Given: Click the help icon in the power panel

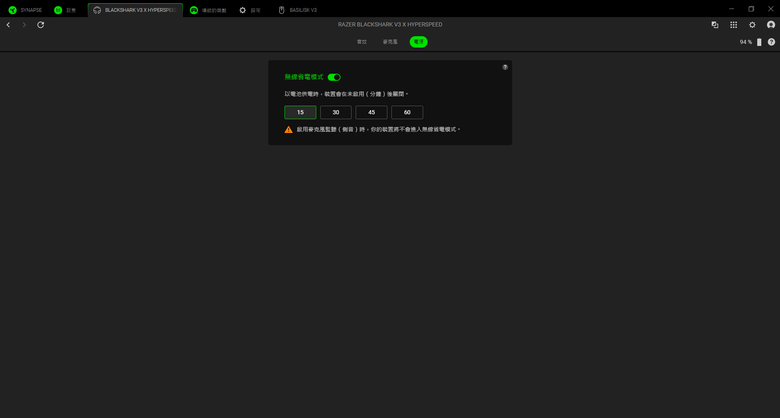Looking at the screenshot, I should (505, 67).
